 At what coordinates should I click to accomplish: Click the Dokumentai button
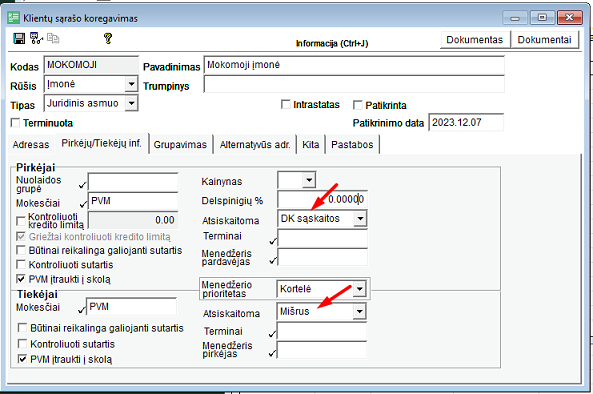[x=544, y=40]
